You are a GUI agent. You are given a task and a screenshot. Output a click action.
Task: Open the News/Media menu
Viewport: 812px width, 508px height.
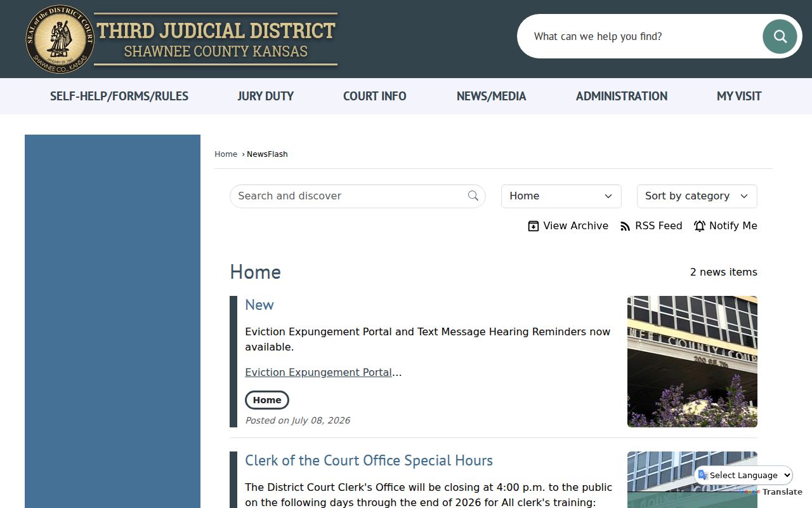492,96
